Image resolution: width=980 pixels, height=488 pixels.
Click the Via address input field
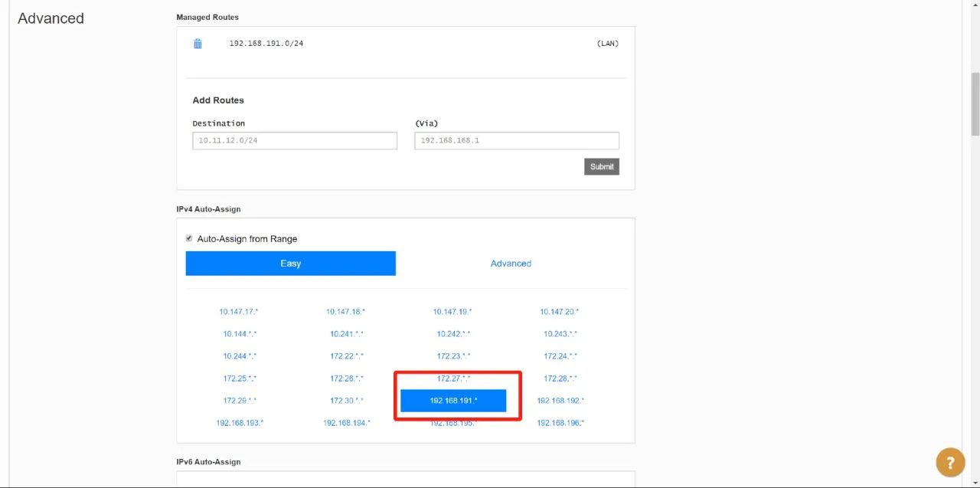point(517,141)
